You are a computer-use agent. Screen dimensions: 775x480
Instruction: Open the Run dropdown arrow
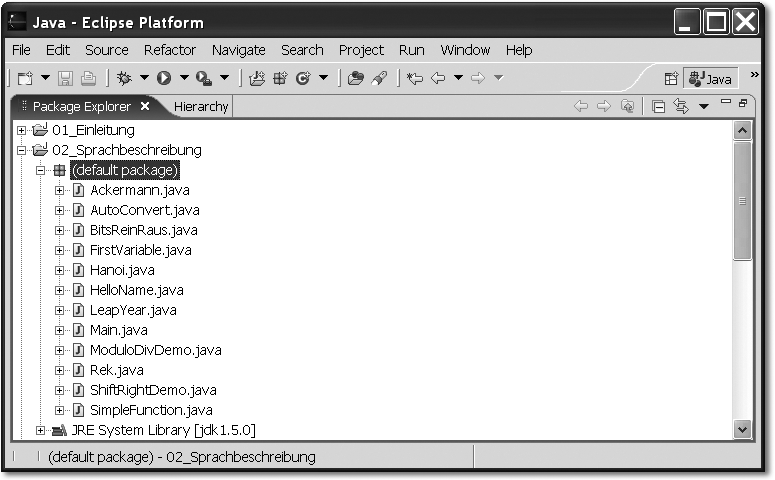tap(184, 78)
